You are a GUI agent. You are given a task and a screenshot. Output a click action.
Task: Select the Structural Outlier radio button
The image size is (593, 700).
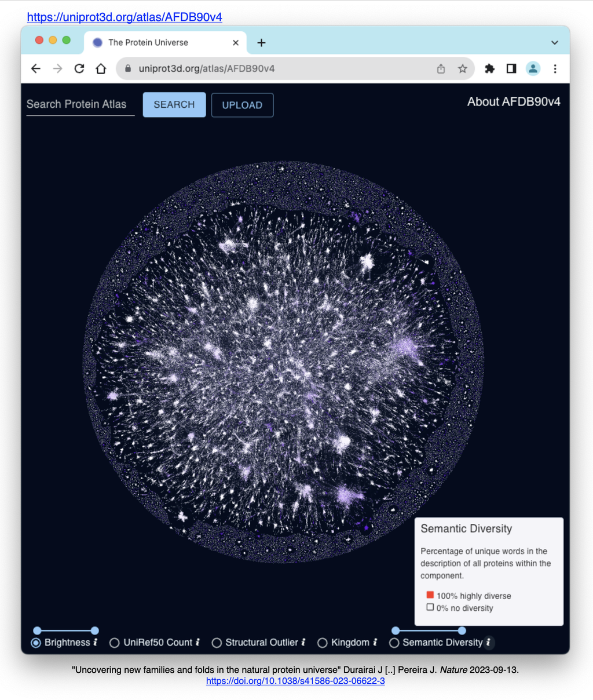point(217,643)
